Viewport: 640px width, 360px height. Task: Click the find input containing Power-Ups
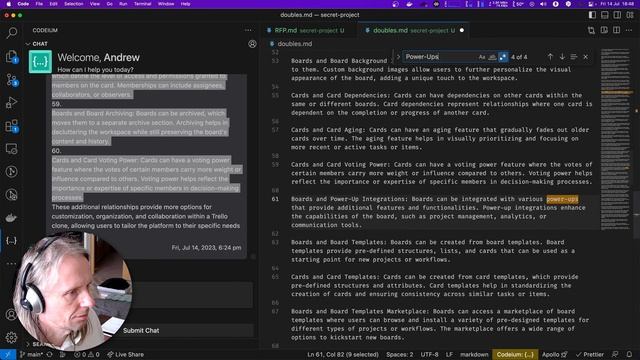(x=439, y=57)
